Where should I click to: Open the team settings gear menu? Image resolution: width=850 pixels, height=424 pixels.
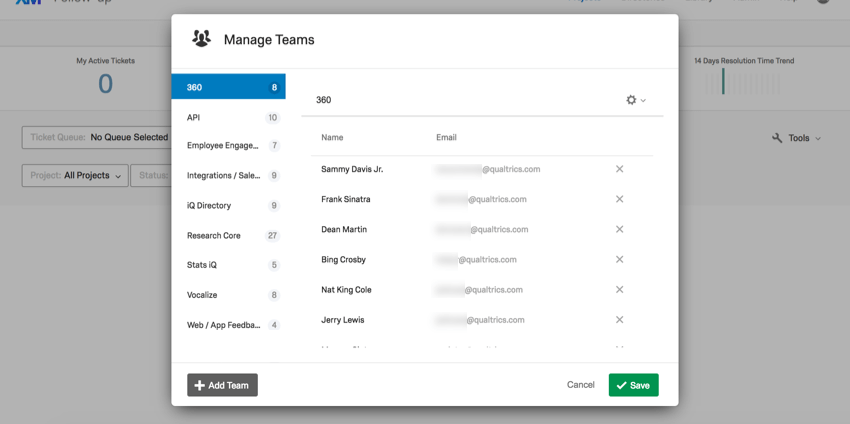click(635, 100)
